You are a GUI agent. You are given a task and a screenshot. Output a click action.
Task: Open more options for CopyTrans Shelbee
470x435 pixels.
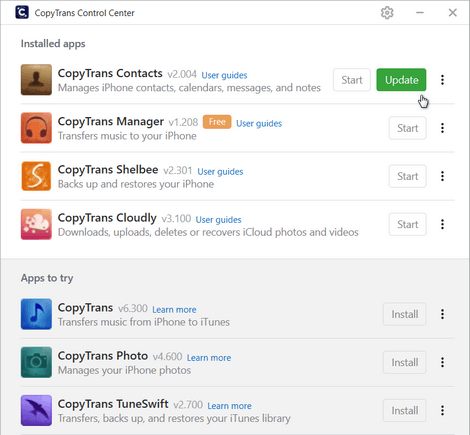(442, 176)
